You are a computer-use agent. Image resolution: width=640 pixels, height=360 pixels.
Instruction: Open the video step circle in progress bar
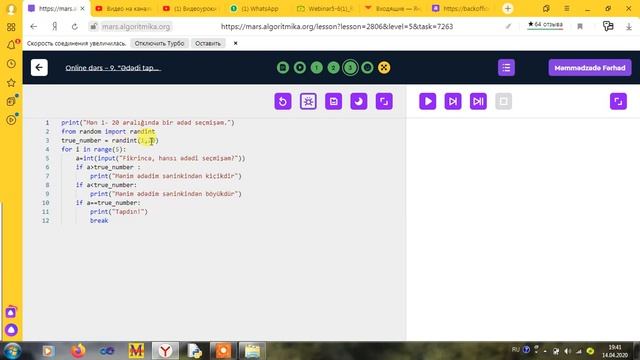pyautogui.click(x=300, y=68)
